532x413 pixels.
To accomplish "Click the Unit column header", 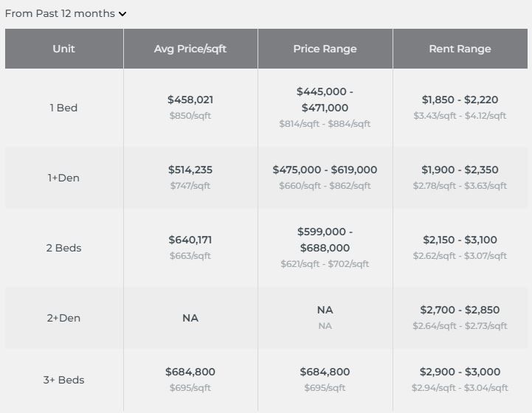I will 63,49.
